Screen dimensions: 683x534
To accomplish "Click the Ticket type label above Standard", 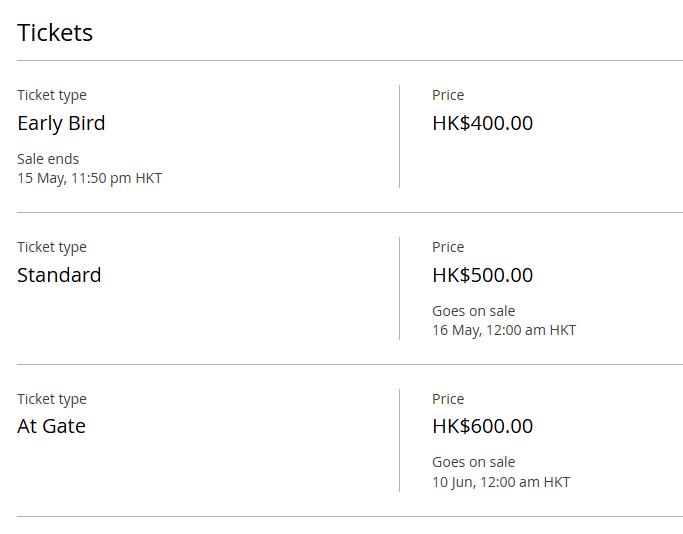I will [52, 247].
